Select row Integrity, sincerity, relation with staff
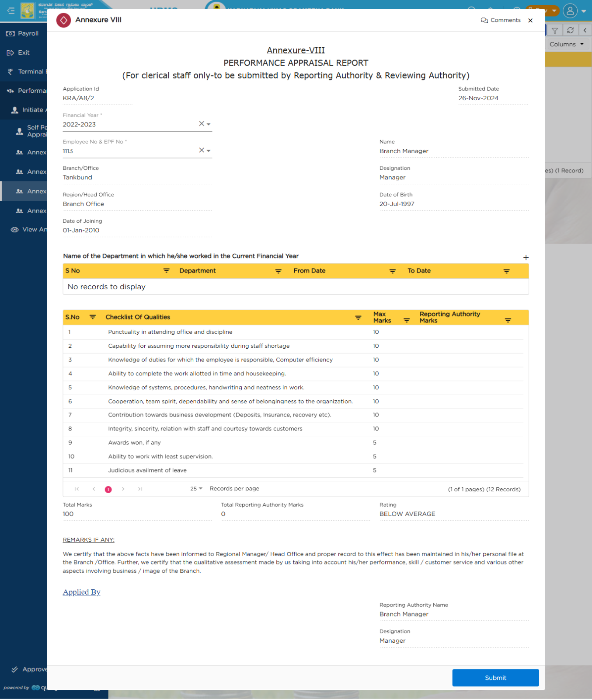 tap(293, 429)
